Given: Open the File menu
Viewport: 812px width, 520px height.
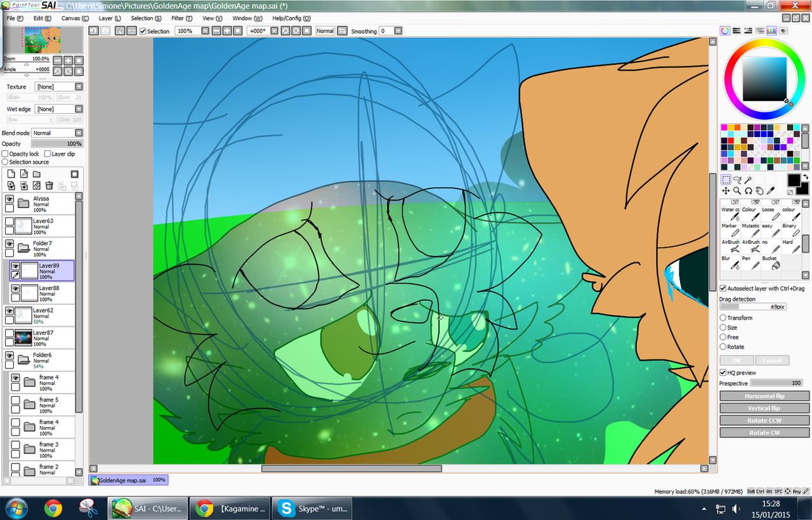Looking at the screenshot, I should coord(15,18).
